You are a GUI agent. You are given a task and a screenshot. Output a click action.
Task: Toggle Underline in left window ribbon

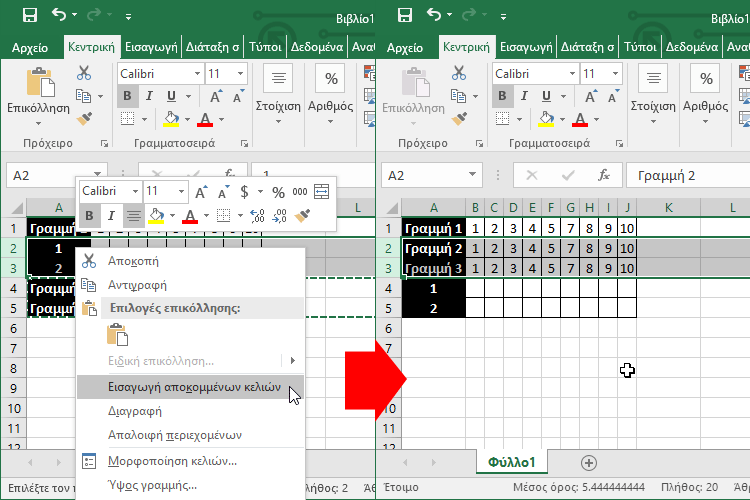click(171, 96)
